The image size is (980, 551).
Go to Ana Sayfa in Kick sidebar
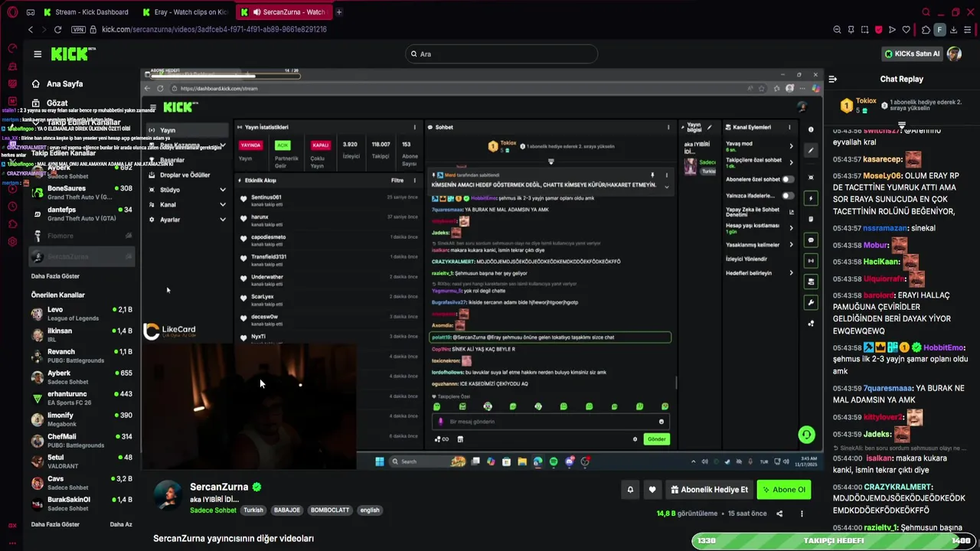(x=64, y=84)
